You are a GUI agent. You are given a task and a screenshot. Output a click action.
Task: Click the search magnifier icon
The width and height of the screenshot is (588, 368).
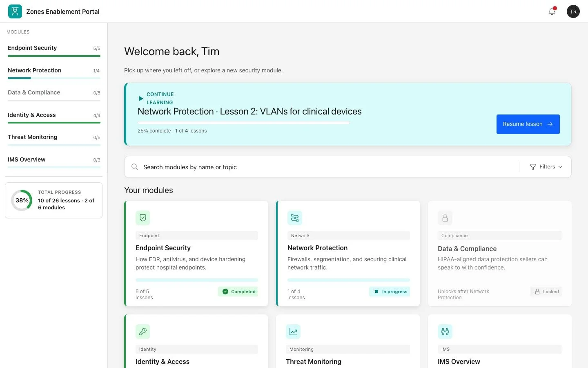134,167
